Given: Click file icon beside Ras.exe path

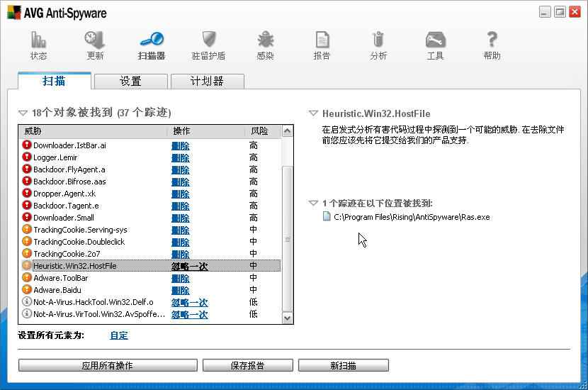Looking at the screenshot, I should tap(327, 216).
